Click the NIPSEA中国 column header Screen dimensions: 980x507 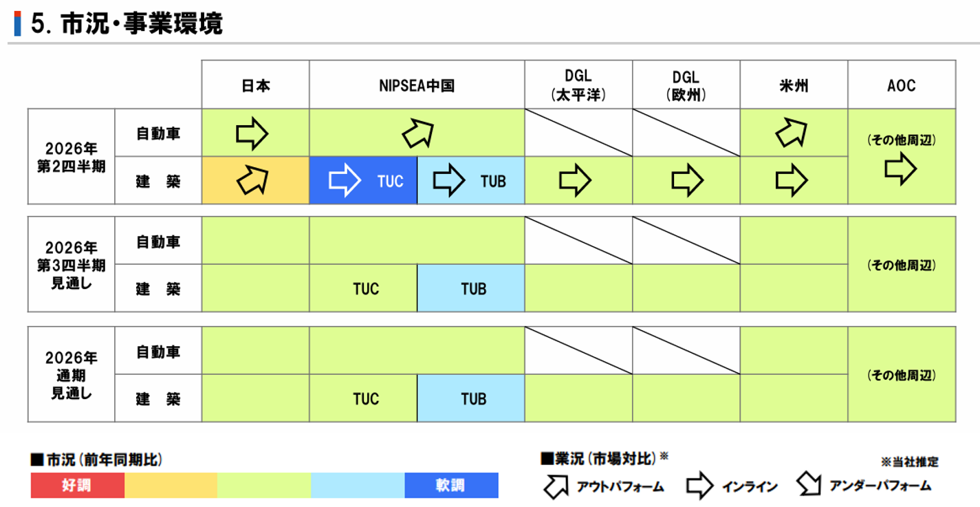417,85
